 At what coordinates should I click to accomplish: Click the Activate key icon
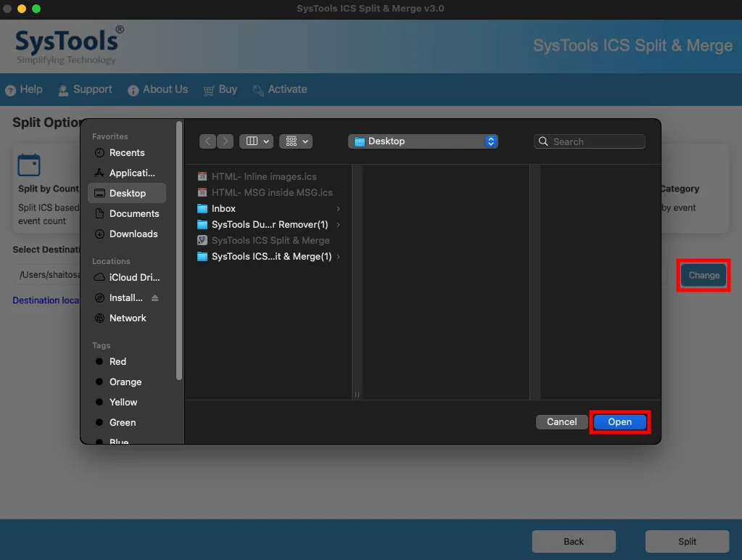pos(258,91)
